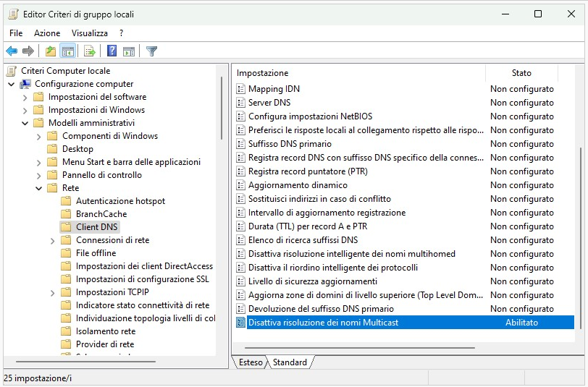Select Impostazioni di configurazione SSL folder

point(142,279)
